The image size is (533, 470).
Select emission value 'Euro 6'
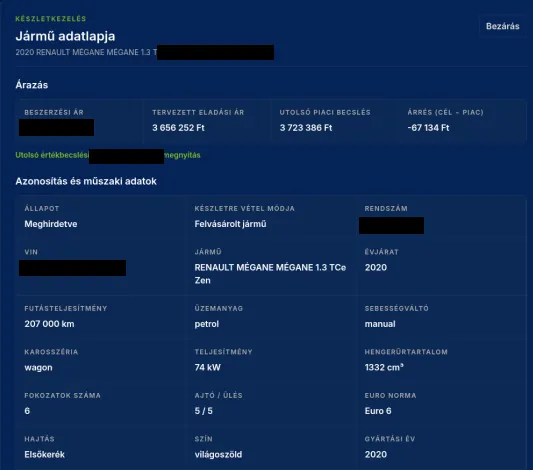pos(378,411)
